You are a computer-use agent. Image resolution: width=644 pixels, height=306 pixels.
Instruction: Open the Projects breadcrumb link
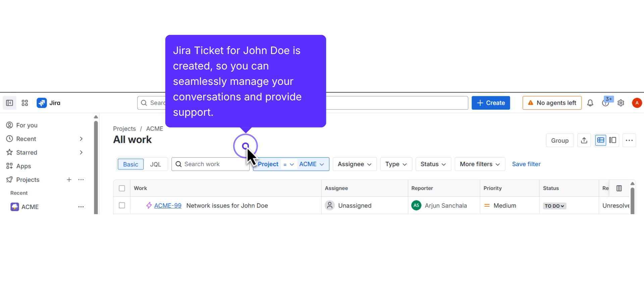coord(124,129)
